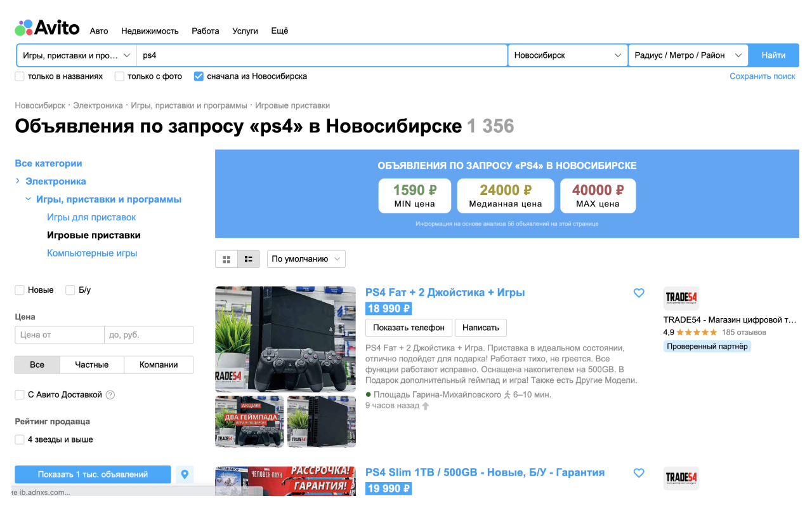812x508 pixels.
Task: Collapse the 'Электроника' category chevron
Action: (18, 181)
